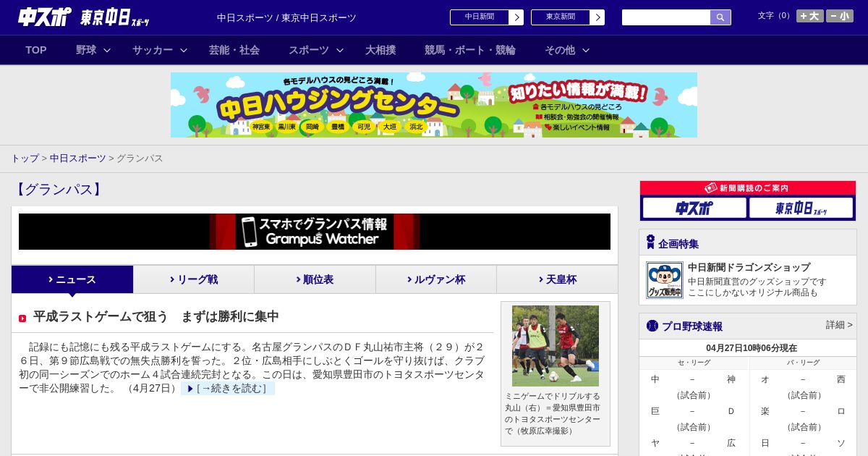Select the 順位表 tab
The width and height of the screenshot is (868, 456).
(x=315, y=279)
